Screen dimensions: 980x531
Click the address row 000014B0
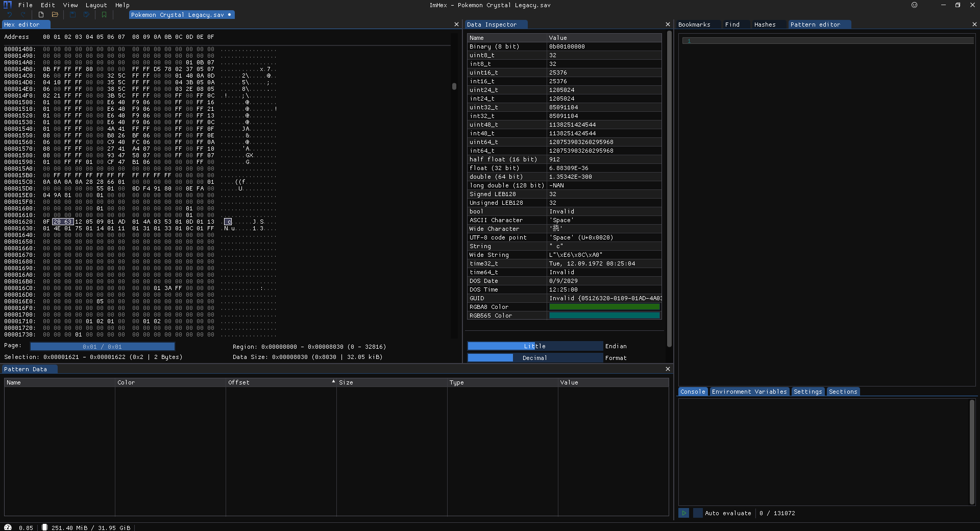[x=19, y=69]
